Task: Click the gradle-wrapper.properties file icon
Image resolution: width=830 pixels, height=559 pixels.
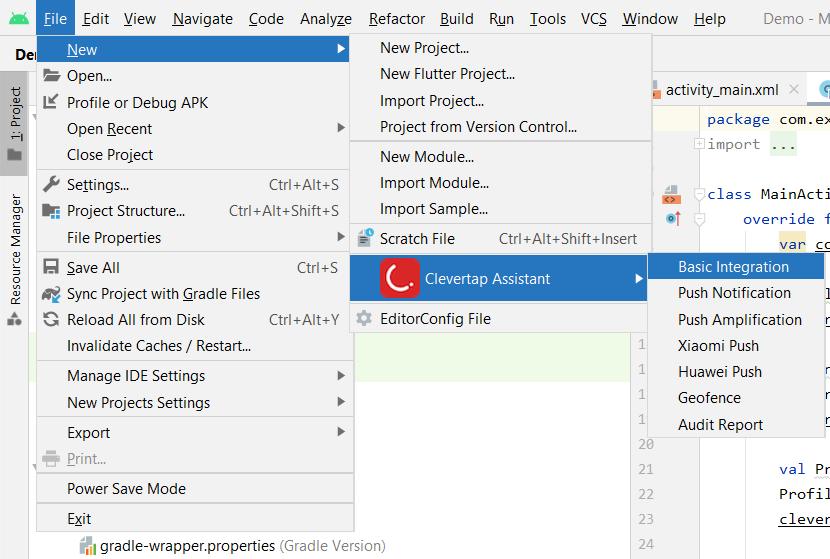Action: pyautogui.click(x=87, y=546)
